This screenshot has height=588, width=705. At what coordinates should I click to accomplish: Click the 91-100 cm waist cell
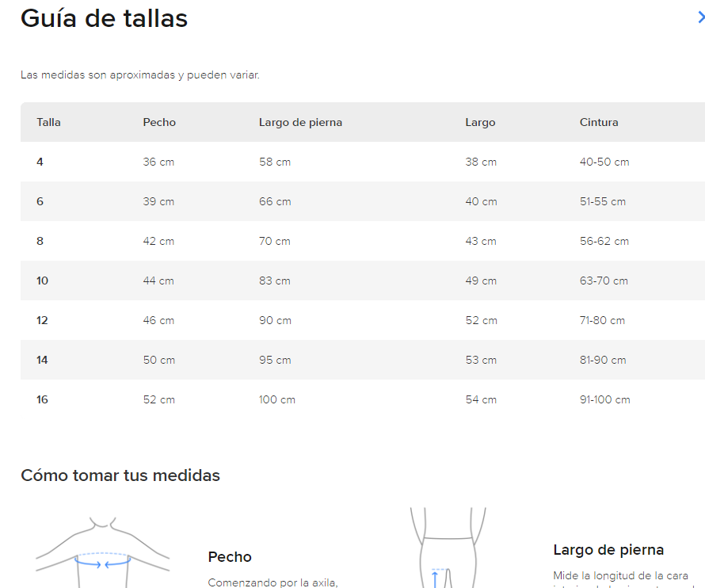pos(605,399)
